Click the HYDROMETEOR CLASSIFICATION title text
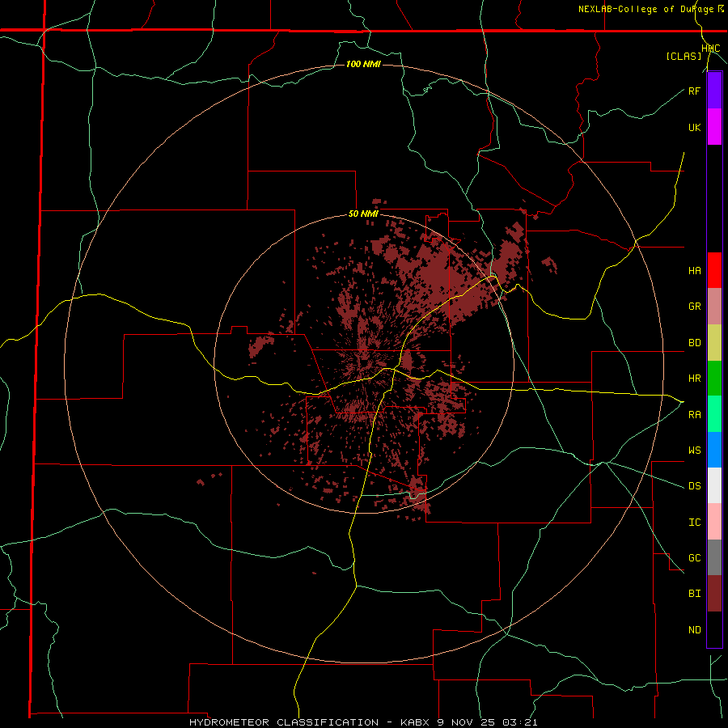 [283, 722]
